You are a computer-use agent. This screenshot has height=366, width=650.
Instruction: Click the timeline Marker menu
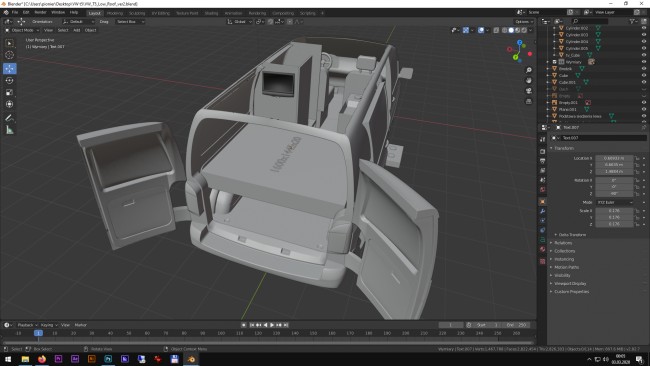(x=80, y=325)
